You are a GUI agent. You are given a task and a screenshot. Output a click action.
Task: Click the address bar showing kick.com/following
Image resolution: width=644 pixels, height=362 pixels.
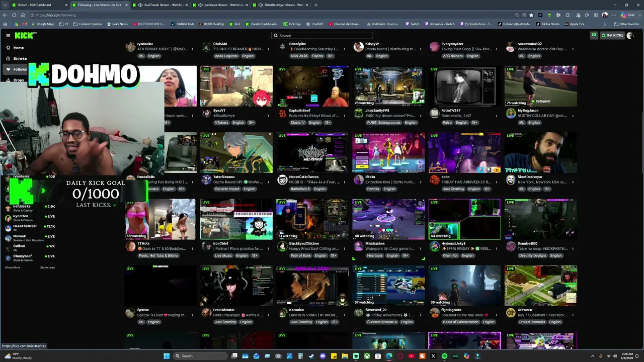point(272,15)
